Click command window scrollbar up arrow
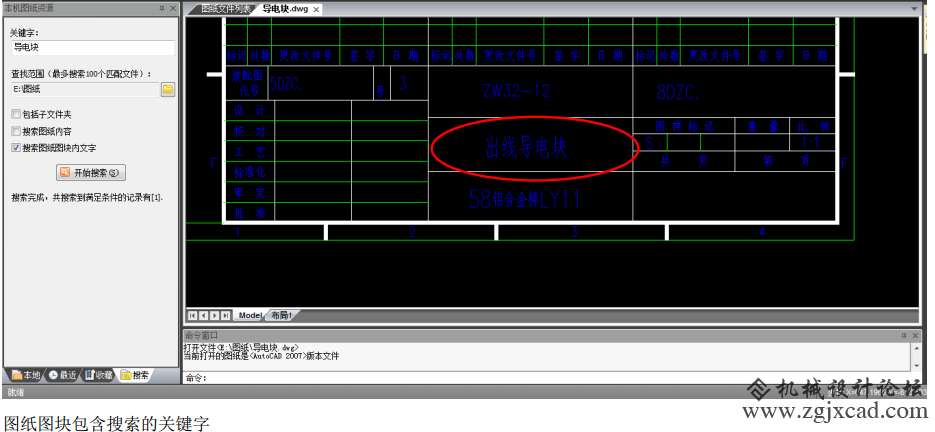The height and width of the screenshot is (432, 935). click(917, 348)
